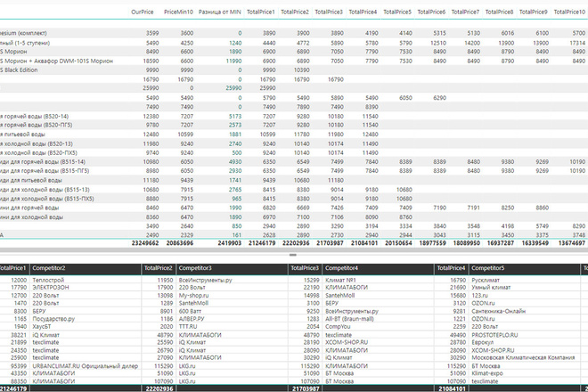Select competitor cell 'ХаусБТ'
The height and width of the screenshot is (392, 588).
(42, 327)
